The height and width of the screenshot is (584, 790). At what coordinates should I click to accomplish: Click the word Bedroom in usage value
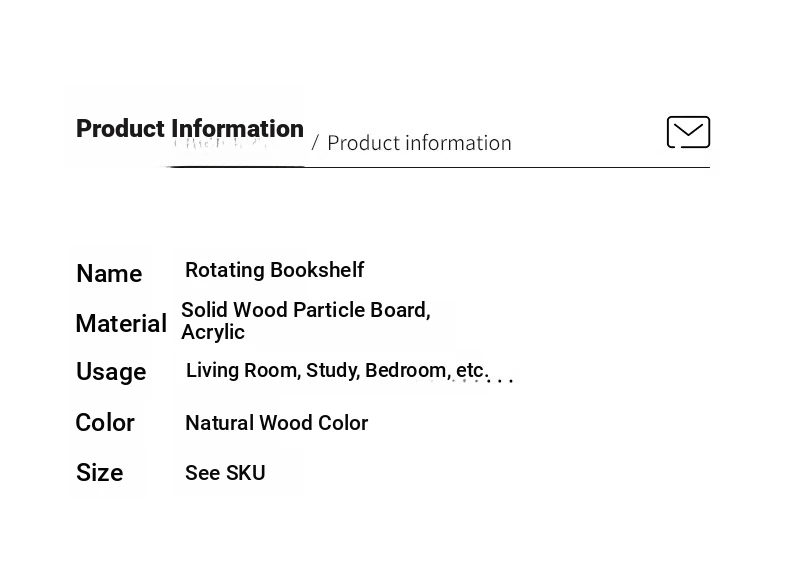click(406, 370)
